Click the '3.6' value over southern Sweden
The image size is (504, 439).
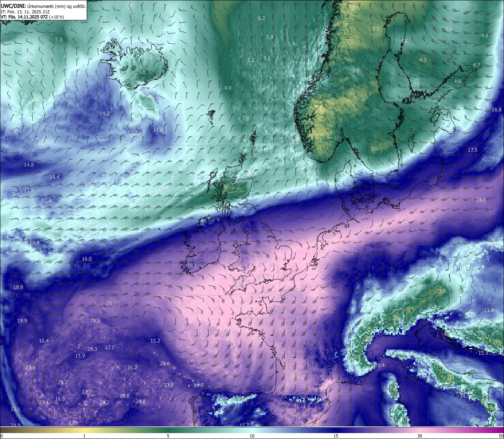[x=374, y=149]
